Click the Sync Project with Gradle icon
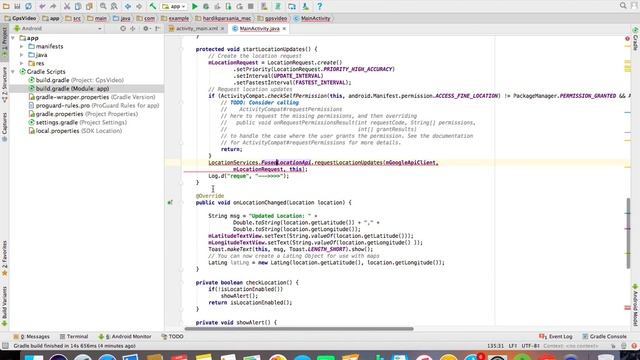This screenshot has width=640, height=360. [278, 6]
